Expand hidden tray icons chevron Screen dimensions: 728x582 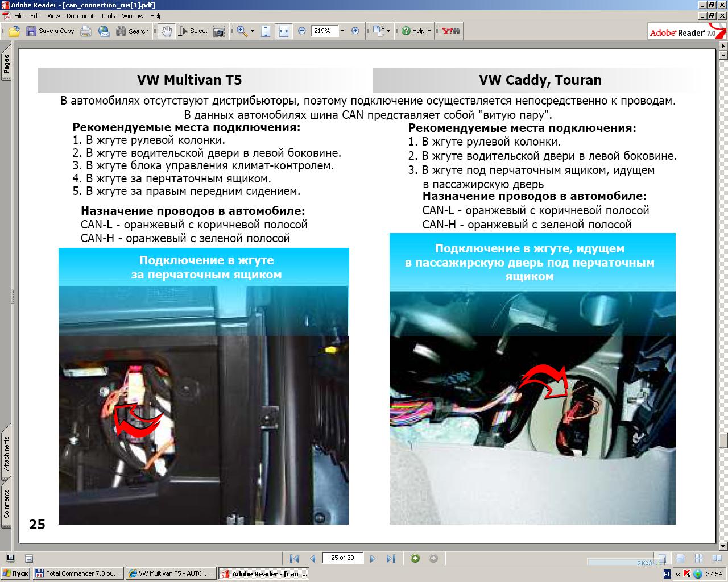pos(677,574)
